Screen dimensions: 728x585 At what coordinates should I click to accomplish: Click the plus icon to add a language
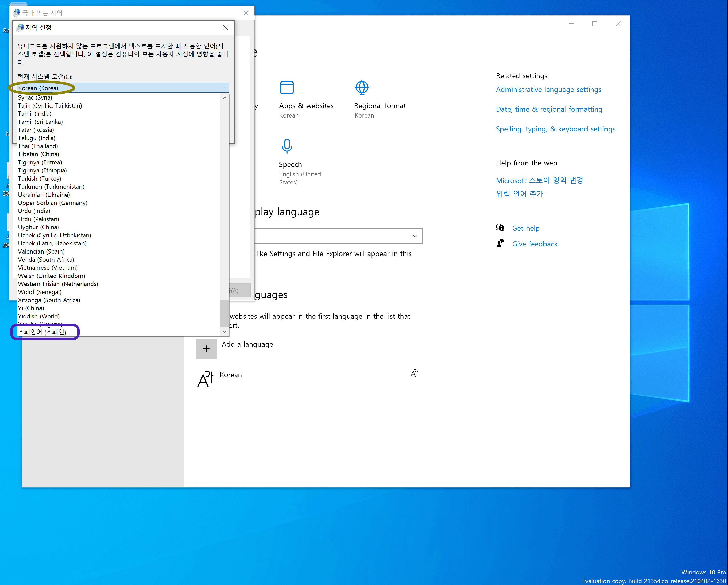pos(206,348)
